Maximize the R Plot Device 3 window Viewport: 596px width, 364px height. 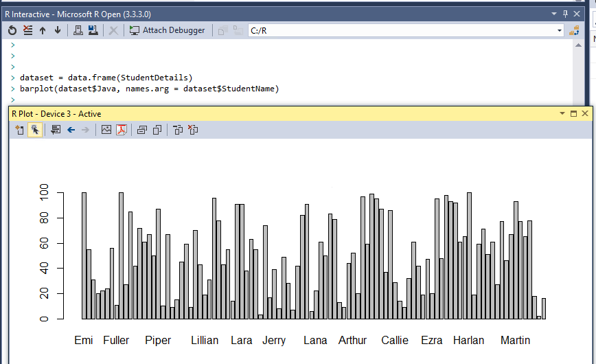point(573,114)
